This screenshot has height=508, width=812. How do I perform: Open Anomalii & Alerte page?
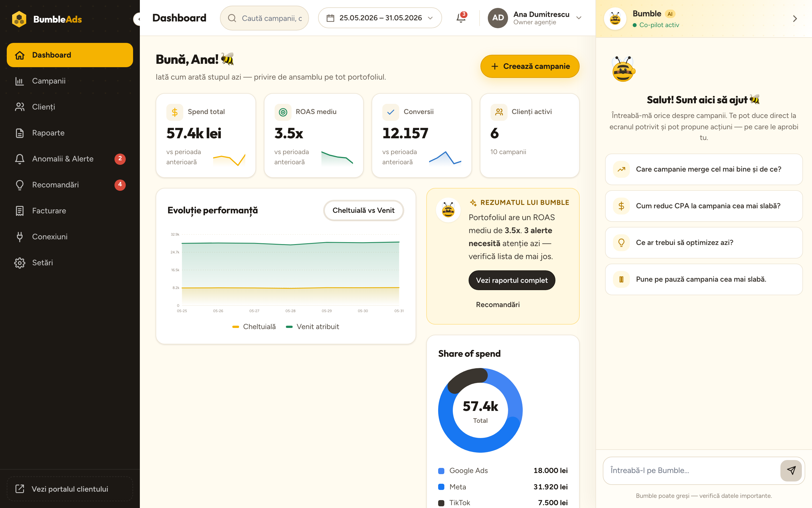70,159
